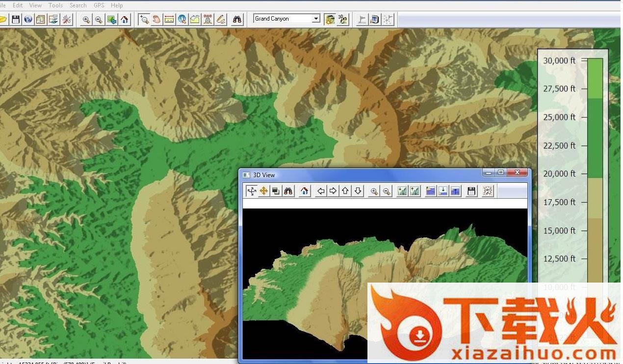
Task: Click the 30,000 ft legend label
Action: point(559,60)
